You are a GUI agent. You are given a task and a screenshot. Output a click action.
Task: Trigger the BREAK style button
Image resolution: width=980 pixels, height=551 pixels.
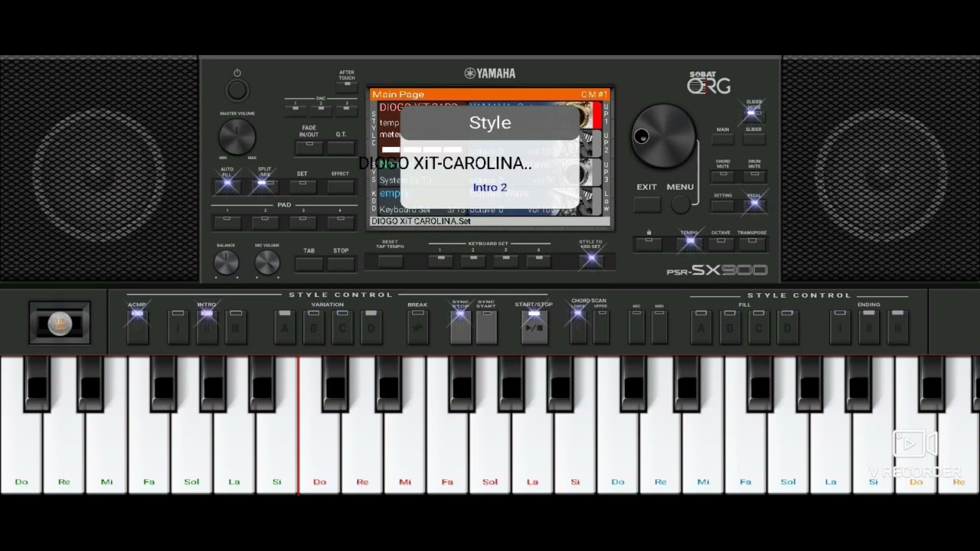(417, 328)
